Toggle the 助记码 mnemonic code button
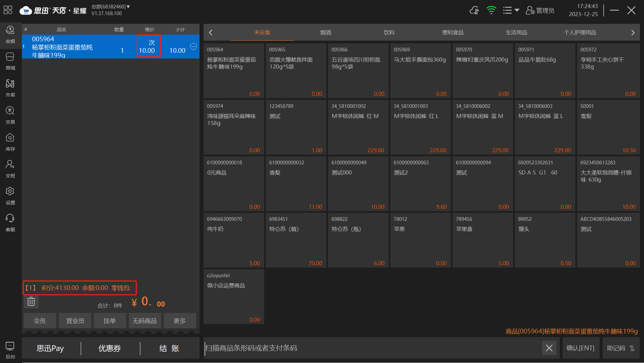Image resolution: width=644 pixels, height=363 pixels. [x=621, y=348]
